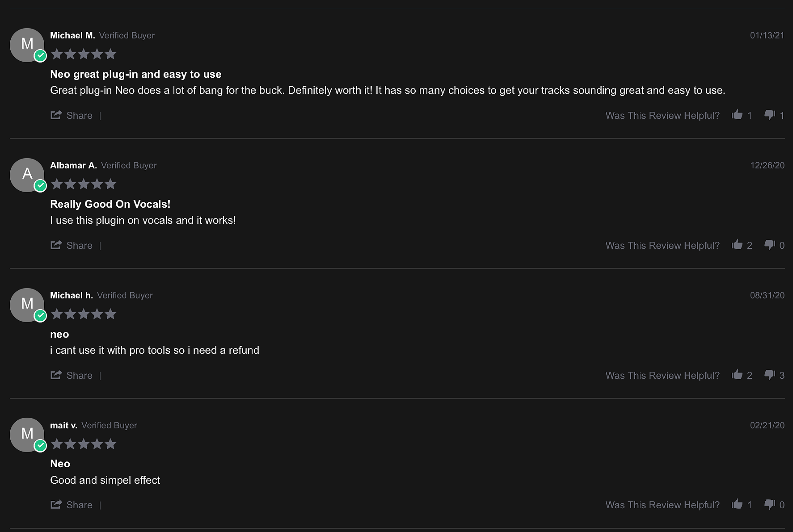Share the 'Really Good On Vocals!' review
Viewport: 793px width, 532px height.
click(x=72, y=245)
